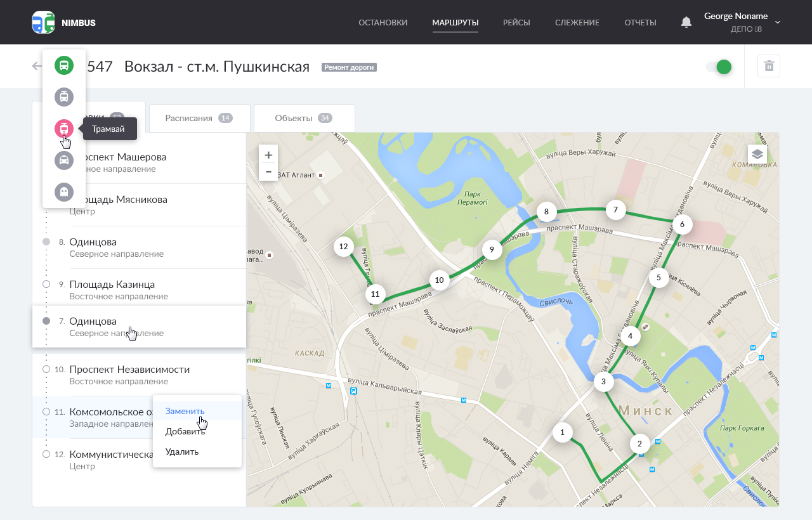Select the minibus transport type icon
The width and height of the screenshot is (812, 520).
click(x=63, y=160)
